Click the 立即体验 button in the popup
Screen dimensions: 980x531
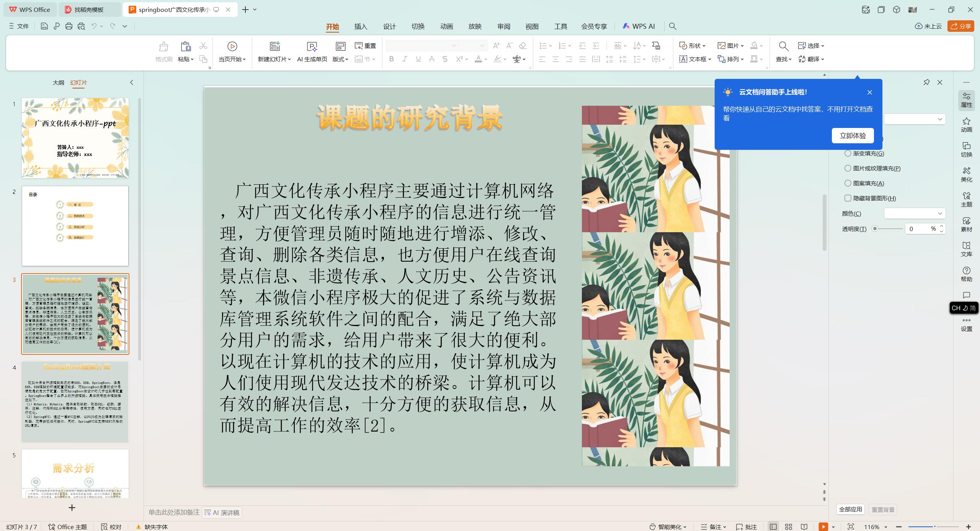(x=853, y=135)
